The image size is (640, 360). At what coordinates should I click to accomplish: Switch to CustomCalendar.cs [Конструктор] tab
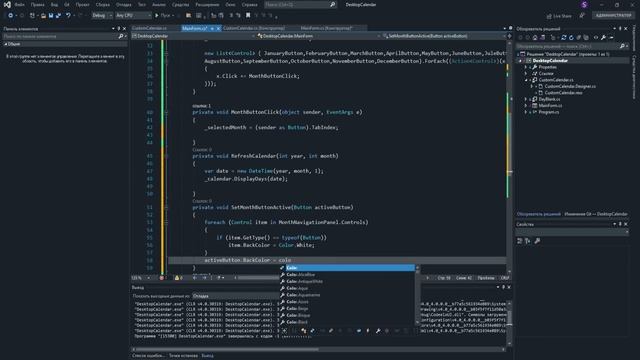coord(254,29)
